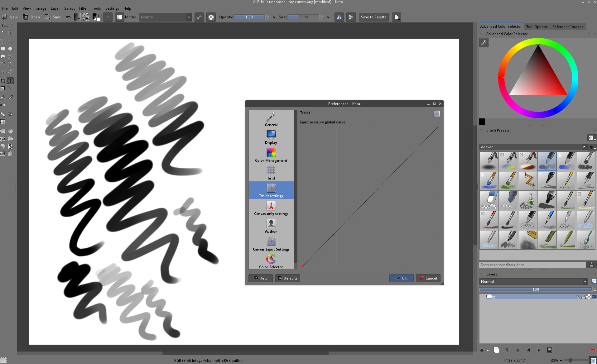Select the Color Picker eyedropper tool

[x=10, y=98]
